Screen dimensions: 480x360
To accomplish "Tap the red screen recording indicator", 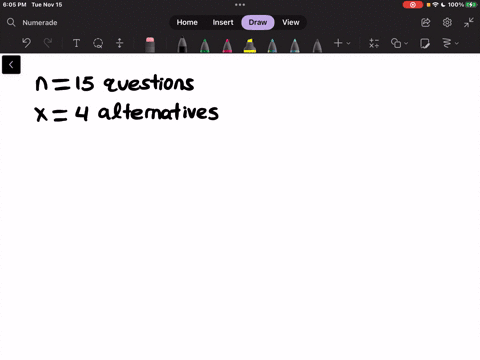I will coord(413,5).
